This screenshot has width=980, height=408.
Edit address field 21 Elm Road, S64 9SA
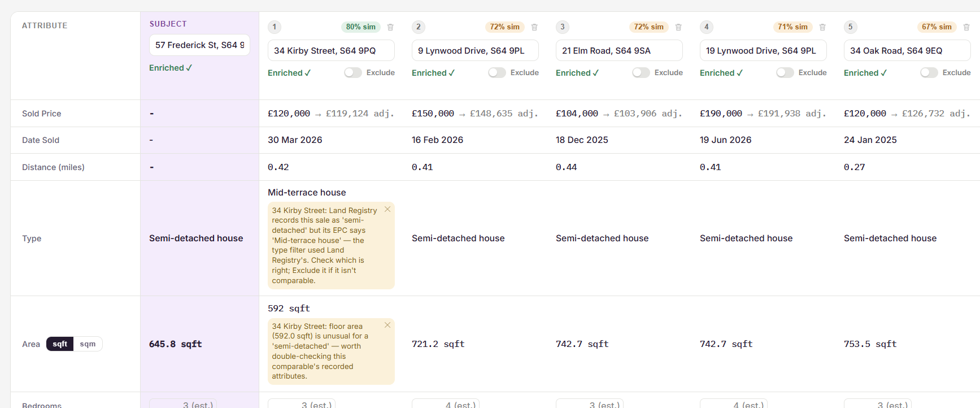coord(619,51)
